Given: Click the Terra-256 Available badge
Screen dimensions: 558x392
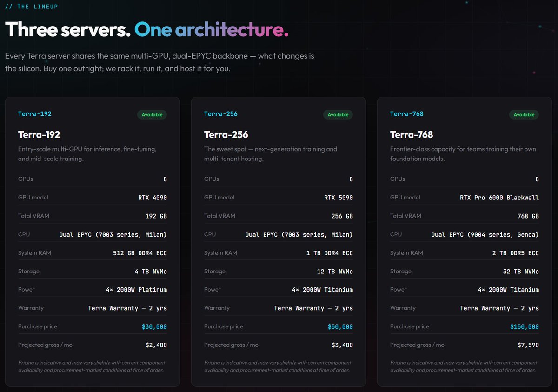Looking at the screenshot, I should pos(338,114).
